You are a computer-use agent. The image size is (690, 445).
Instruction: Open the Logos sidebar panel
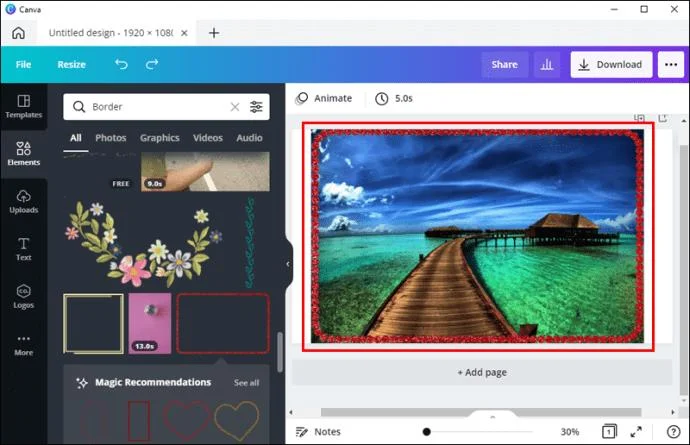pyautogui.click(x=23, y=295)
